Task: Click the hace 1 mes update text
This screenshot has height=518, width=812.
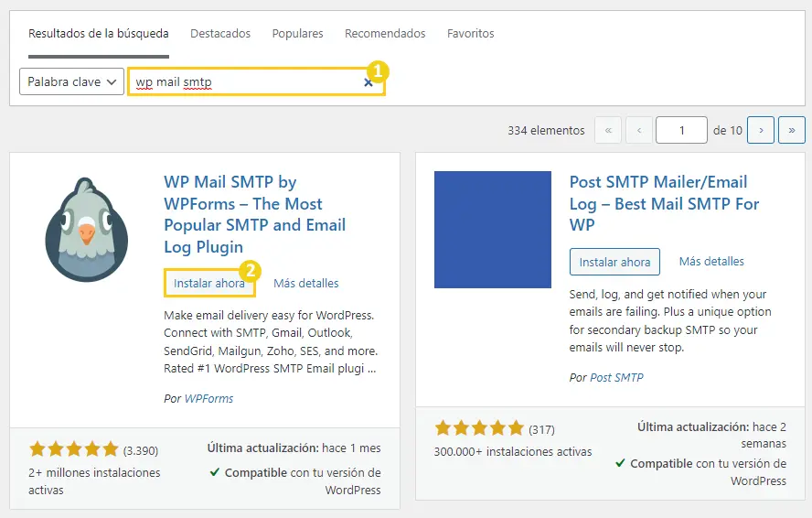Action: click(351, 448)
